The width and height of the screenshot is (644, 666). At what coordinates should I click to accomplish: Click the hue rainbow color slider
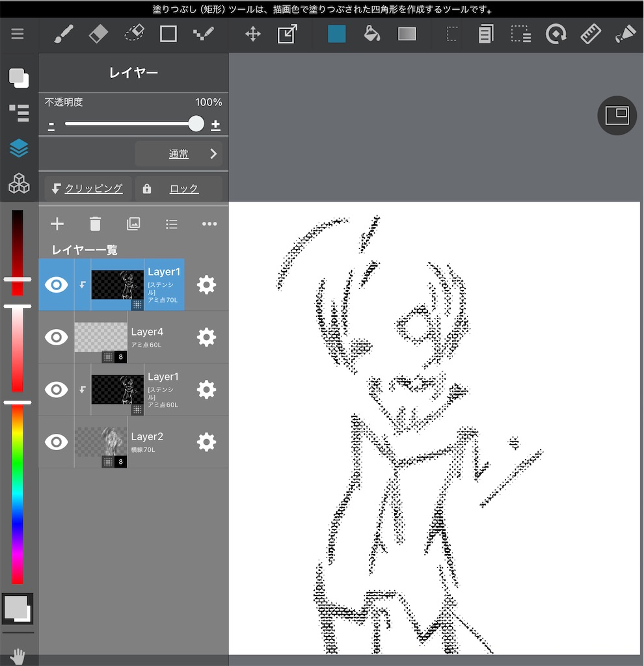point(18,494)
